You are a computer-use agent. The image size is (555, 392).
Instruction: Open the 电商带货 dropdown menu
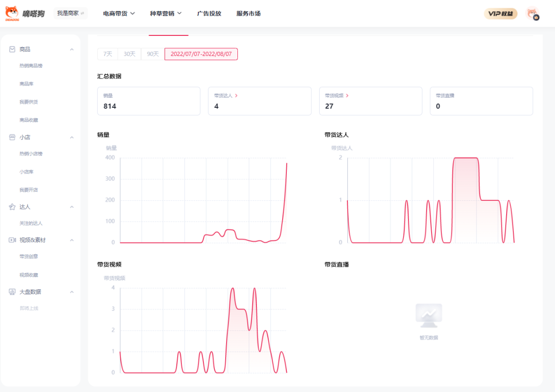pos(119,13)
